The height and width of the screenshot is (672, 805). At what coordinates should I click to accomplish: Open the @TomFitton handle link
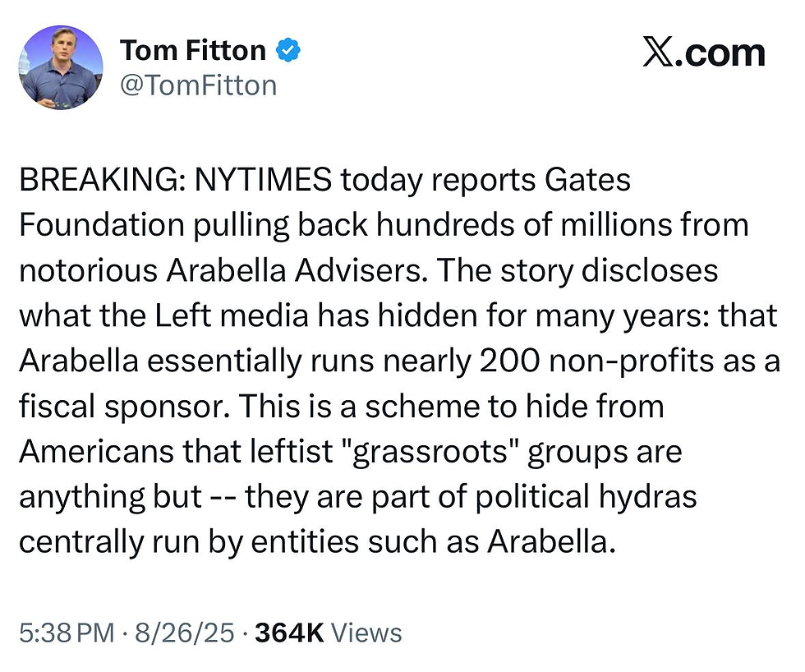point(198,85)
